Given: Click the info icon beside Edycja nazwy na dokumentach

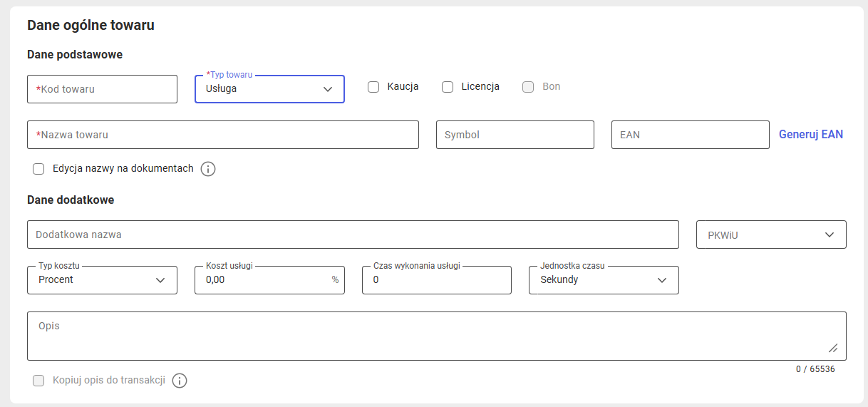Looking at the screenshot, I should [208, 169].
